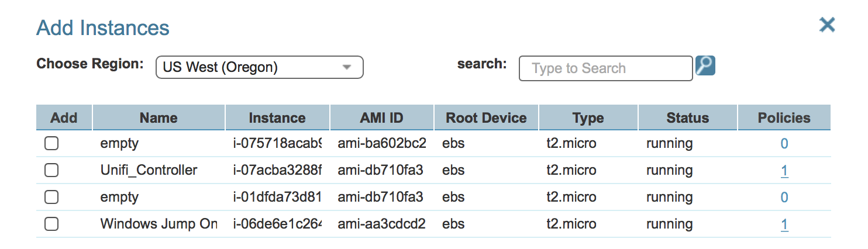Tick the Windows Jump instance checkbox
Screen dimensions: 868x249
click(51, 224)
